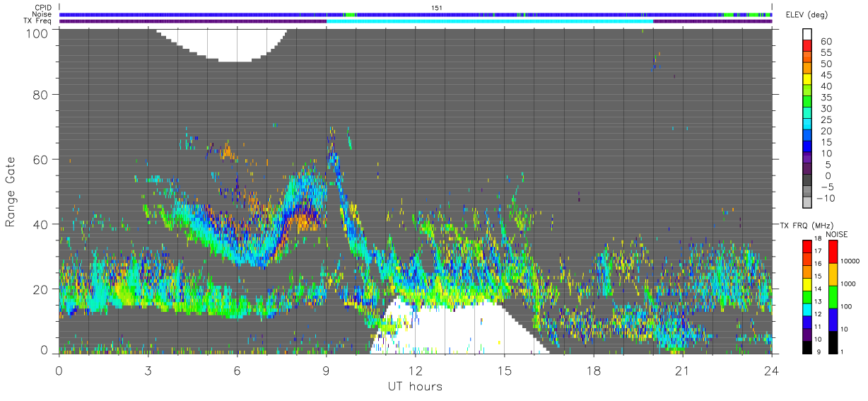Click the '15' tick on UT hours axis
Viewport: 868px width, 401px height.
504,371
